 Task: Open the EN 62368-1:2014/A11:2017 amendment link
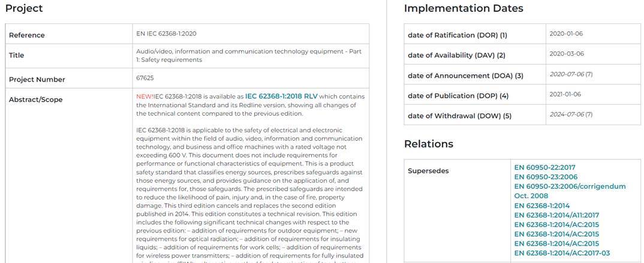click(x=556, y=215)
